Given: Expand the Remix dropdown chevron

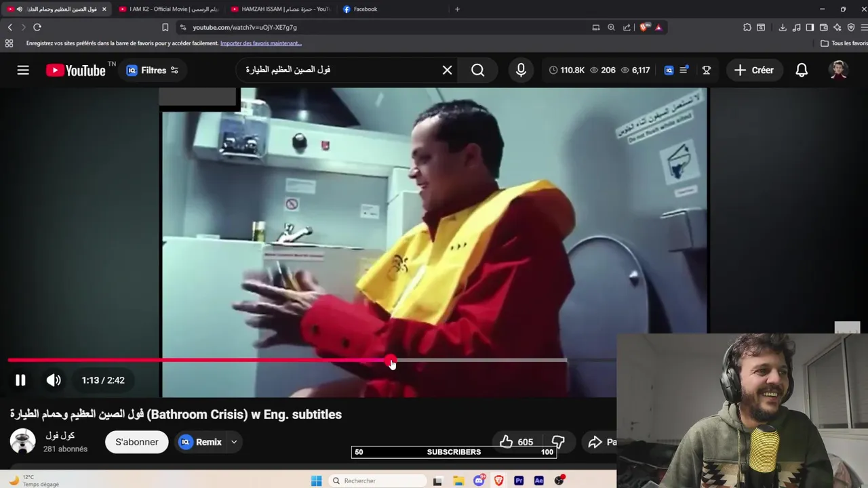Looking at the screenshot, I should [234, 442].
